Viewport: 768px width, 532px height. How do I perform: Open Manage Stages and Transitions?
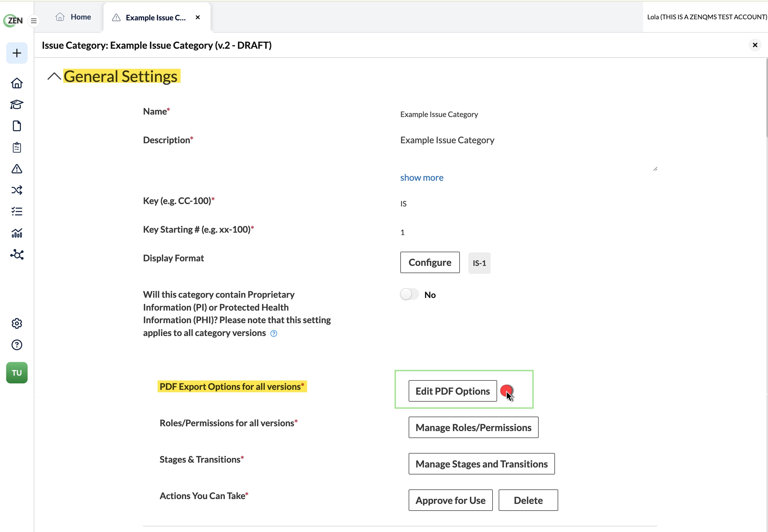click(x=482, y=464)
